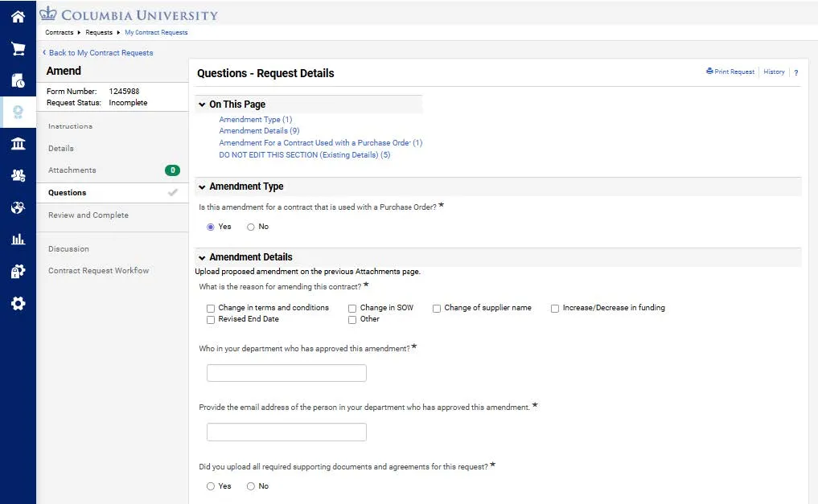Open the settings gear icon

point(18,303)
